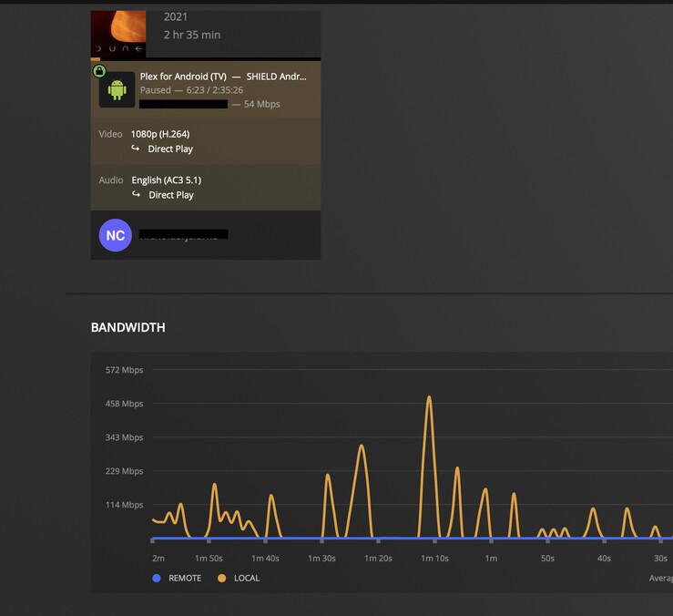Click the 1m 40s time axis label
Image resolution: width=673 pixels, height=616 pixels.
[265, 559]
